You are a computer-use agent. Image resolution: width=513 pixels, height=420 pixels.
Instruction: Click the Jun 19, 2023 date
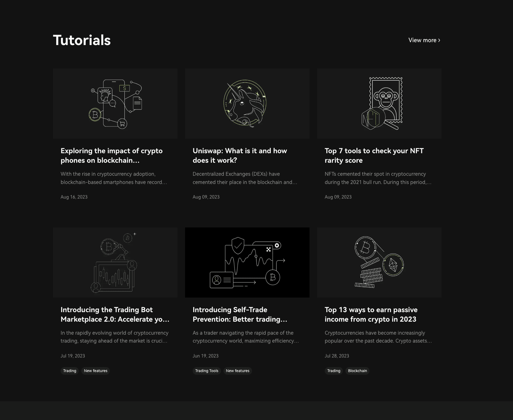205,356
